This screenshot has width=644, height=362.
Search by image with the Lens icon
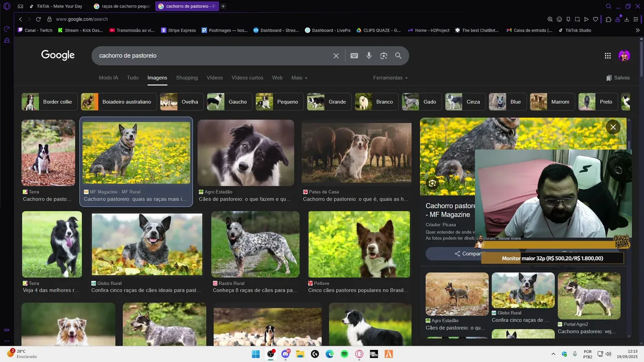coord(383,56)
